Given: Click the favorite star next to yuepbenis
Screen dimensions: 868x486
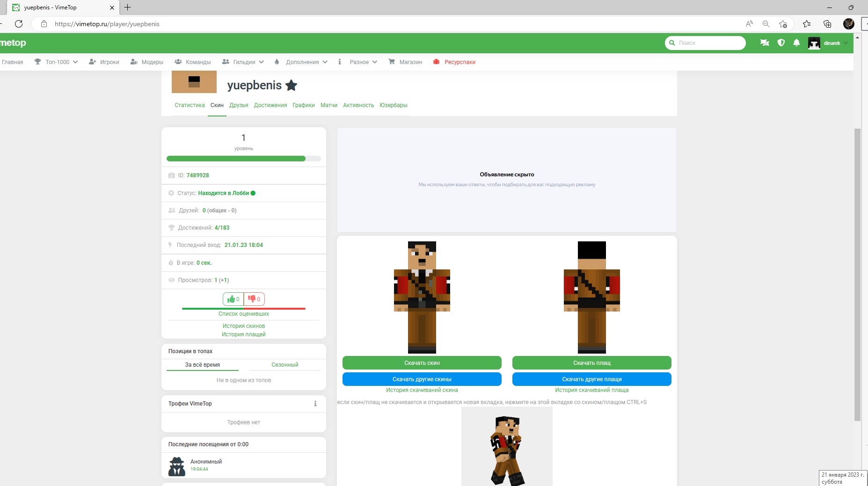Looking at the screenshot, I should (292, 85).
